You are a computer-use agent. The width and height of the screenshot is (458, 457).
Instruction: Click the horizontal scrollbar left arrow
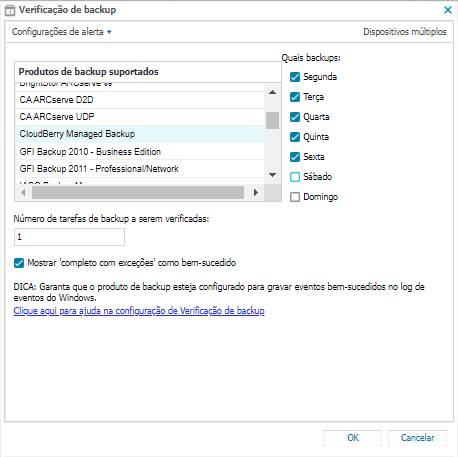[x=23, y=192]
